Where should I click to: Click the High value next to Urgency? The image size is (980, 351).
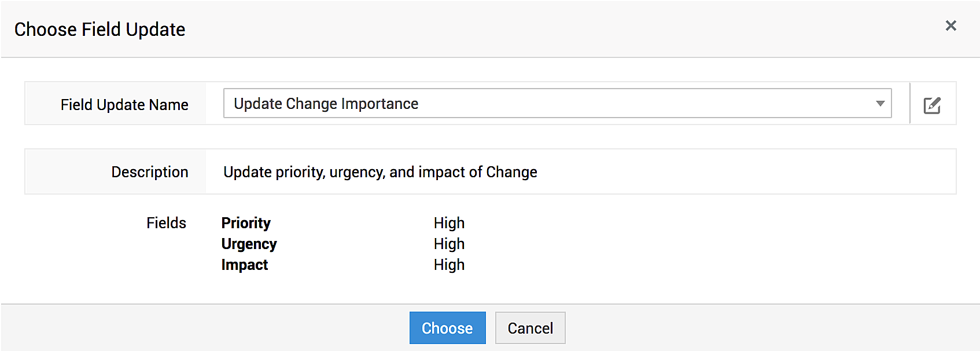(x=449, y=244)
